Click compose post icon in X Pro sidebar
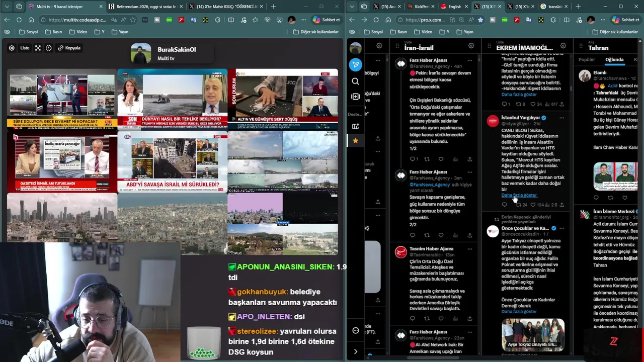The image size is (644, 362). click(x=356, y=64)
